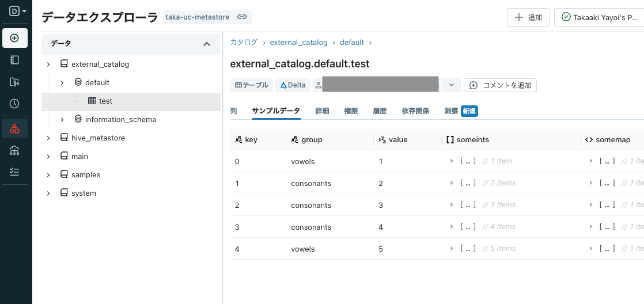Click the 追加 button
This screenshot has width=644, height=304.
pos(528,17)
